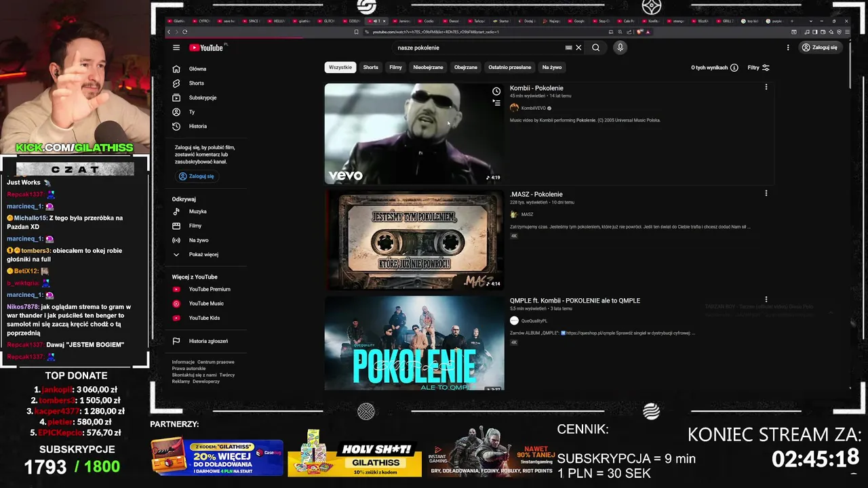
Task: Open options menu for Kombii - Pokolenie
Action: coord(766,87)
